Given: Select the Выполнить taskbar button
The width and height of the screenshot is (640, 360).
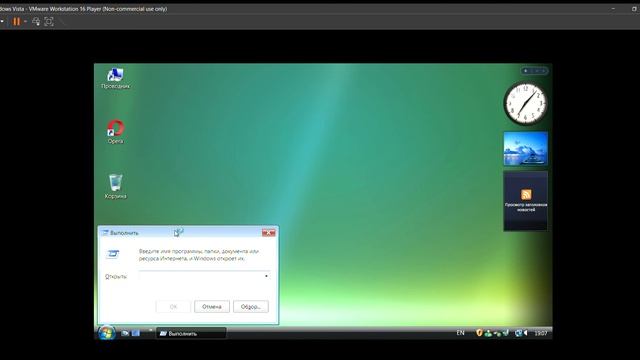Looking at the screenshot, I should coord(191,333).
